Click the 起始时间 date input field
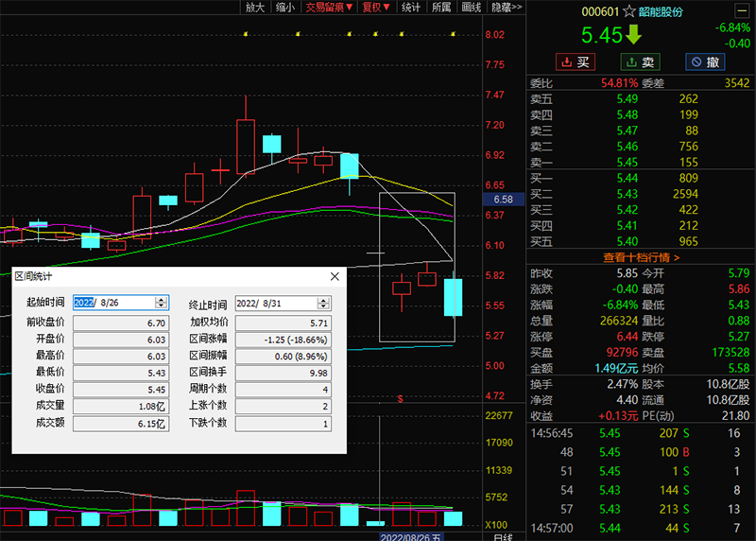The width and height of the screenshot is (756, 541). 112,303
